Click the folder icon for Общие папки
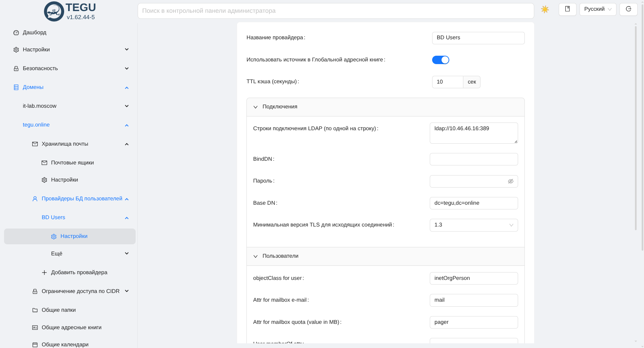Viewport: 644px width, 348px height. coord(35,310)
